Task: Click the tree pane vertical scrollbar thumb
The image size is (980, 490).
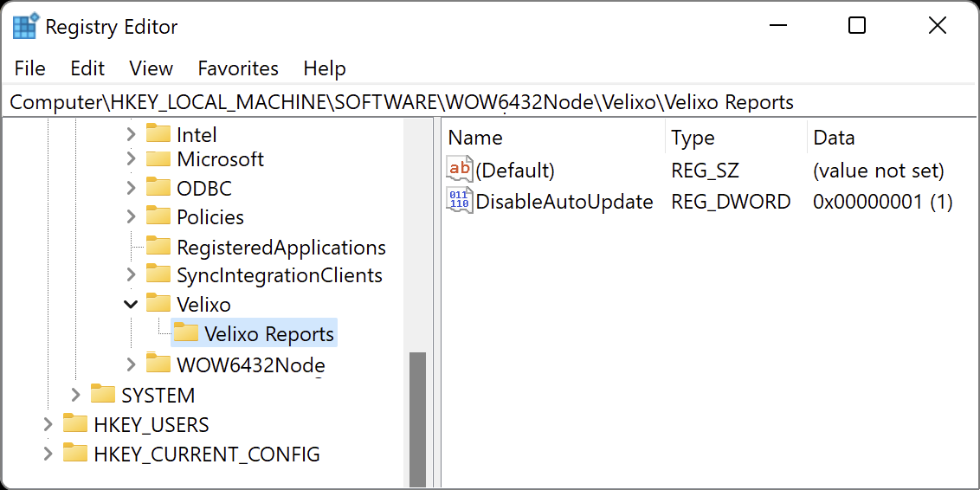Action: 417,419
